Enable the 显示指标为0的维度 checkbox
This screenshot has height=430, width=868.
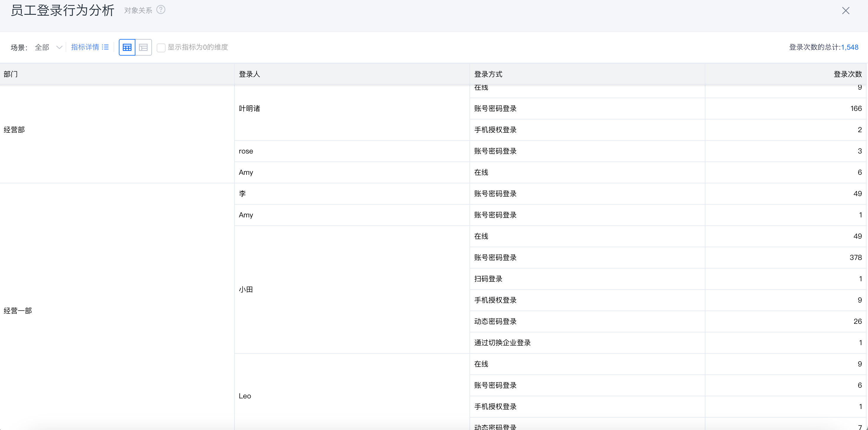click(x=161, y=48)
